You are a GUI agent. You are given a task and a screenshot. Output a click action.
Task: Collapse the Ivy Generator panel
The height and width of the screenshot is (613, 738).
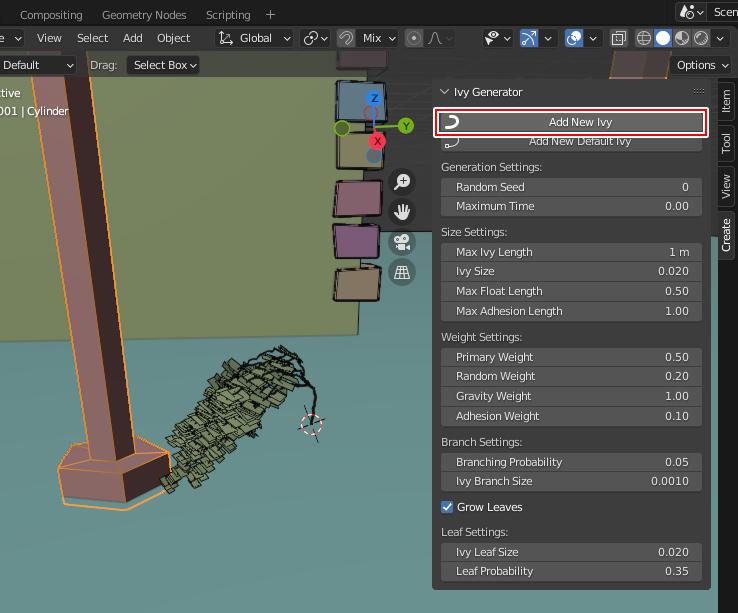[445, 92]
